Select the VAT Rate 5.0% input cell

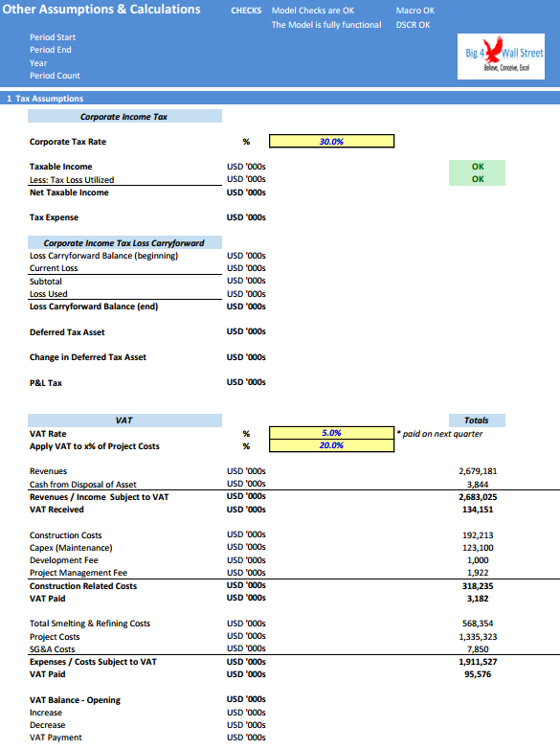[x=332, y=433]
